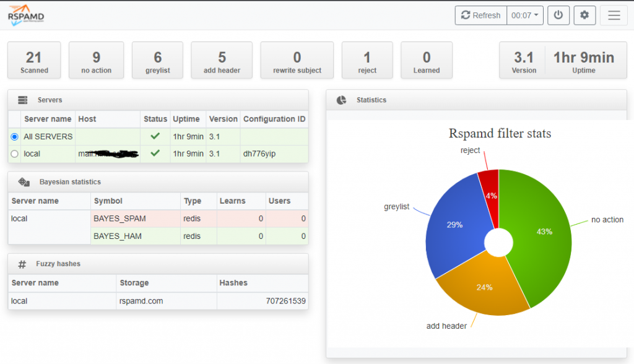Select the All SERVERS radio button
Image resolution: width=634 pixels, height=364 pixels.
(15, 137)
